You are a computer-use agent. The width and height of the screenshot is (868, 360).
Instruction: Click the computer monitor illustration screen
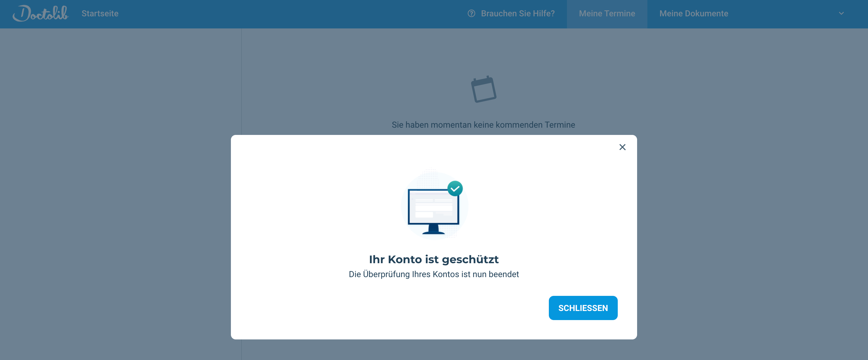point(433,207)
